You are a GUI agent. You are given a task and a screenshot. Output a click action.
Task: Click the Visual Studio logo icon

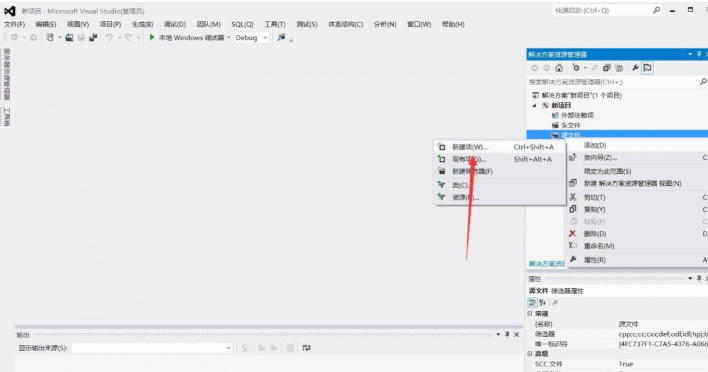[9, 11]
